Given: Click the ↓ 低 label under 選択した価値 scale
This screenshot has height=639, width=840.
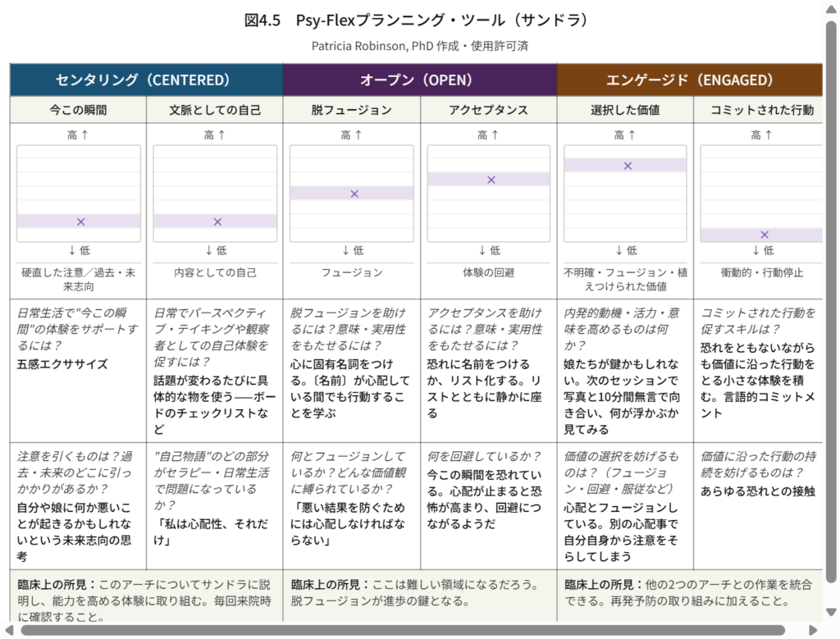Looking at the screenshot, I should point(625,250).
